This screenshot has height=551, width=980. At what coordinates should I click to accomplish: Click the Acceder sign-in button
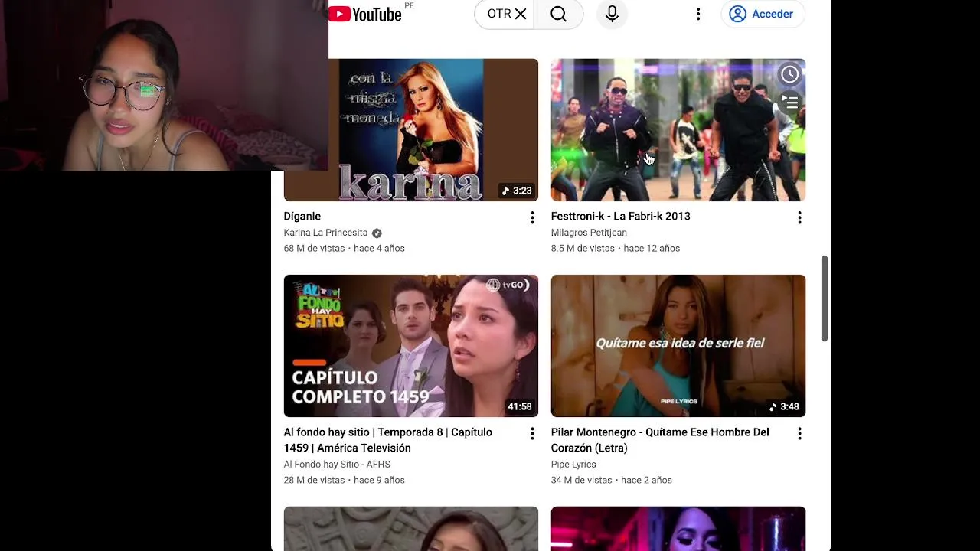763,14
